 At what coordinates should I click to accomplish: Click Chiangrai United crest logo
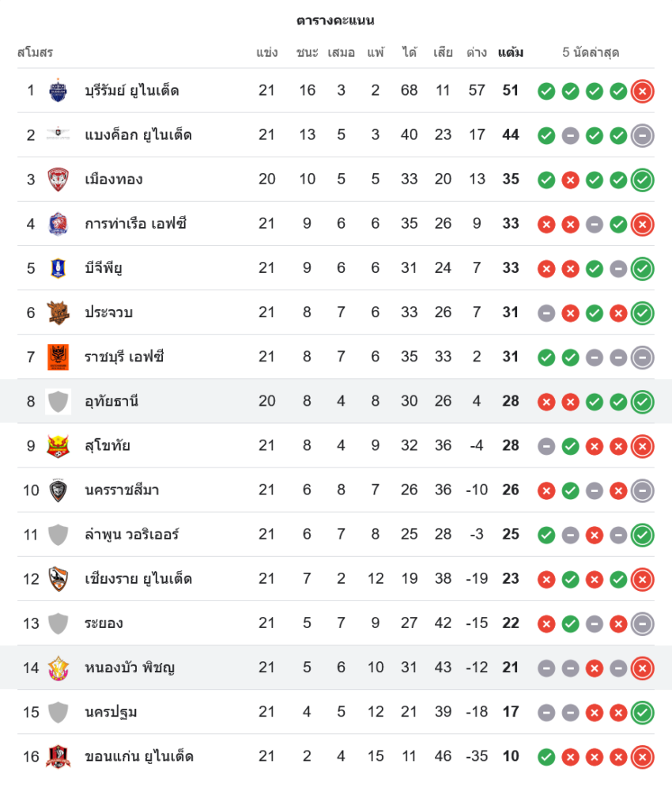(58, 579)
